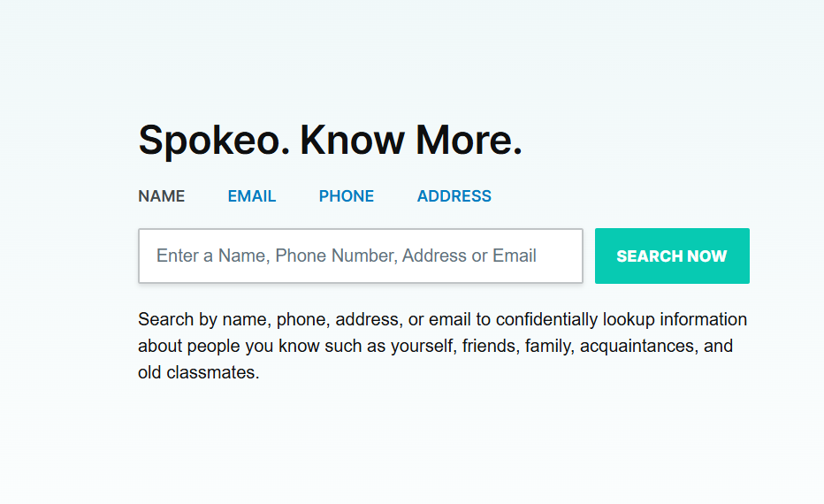Click the word 'NOW' on the teal button
The width and height of the screenshot is (824, 504).
pos(707,256)
